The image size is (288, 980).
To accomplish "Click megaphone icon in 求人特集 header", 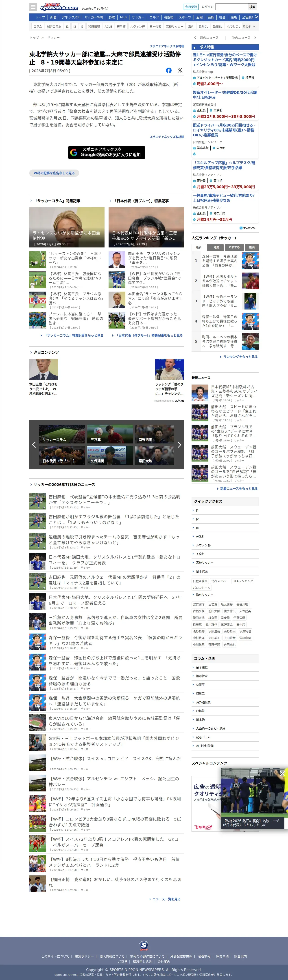I will pyautogui.click(x=195, y=47).
